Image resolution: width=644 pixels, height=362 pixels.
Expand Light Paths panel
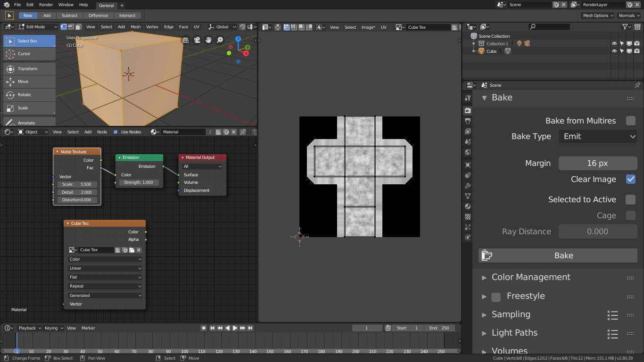click(x=484, y=333)
